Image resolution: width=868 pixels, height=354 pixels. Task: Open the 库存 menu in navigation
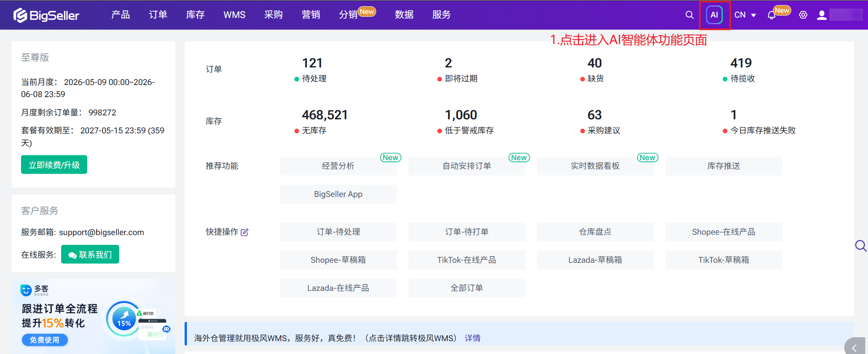[195, 15]
